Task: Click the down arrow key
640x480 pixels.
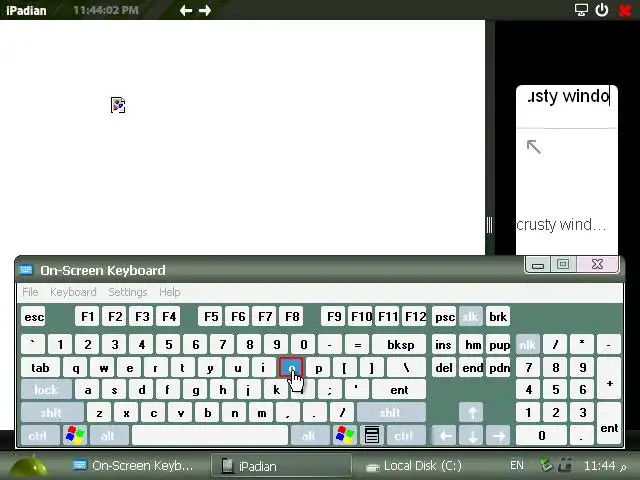Action: [x=471, y=436]
